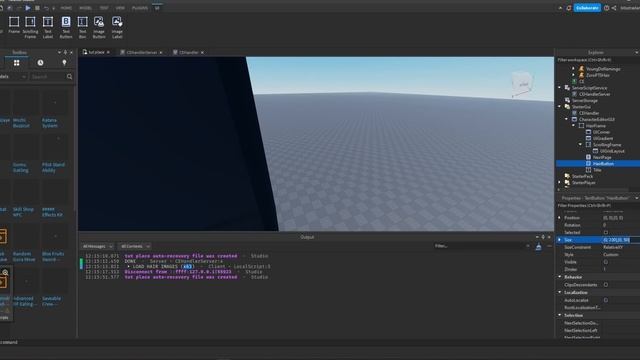The image size is (640, 360).
Task: Click the Explorer filter workspace field
Action: pos(598,60)
